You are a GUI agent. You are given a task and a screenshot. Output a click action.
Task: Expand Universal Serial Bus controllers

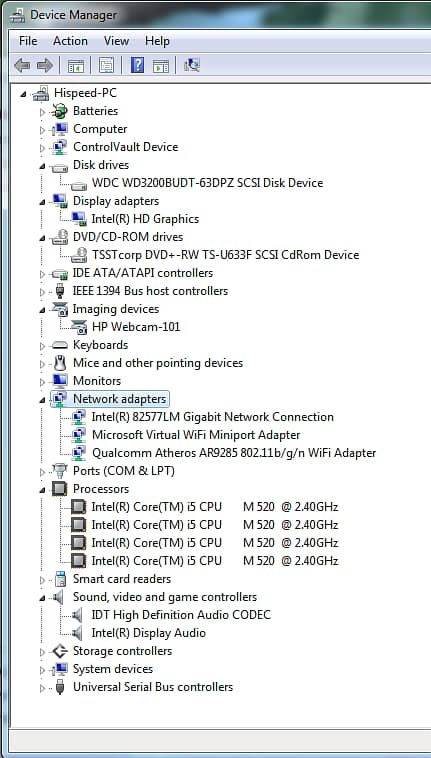click(x=42, y=687)
